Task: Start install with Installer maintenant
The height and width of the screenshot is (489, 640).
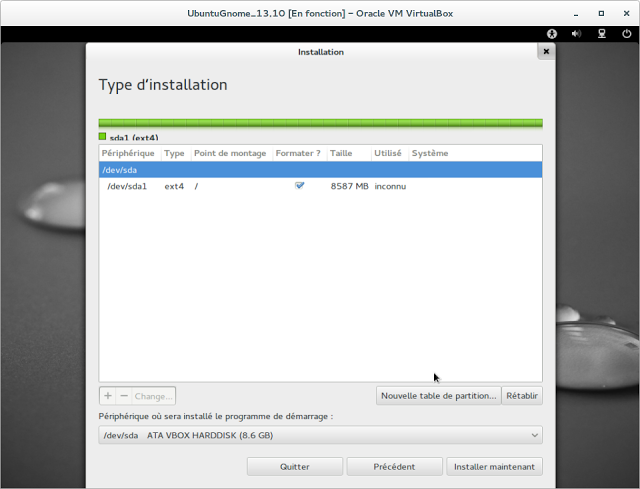Action: [x=494, y=467]
